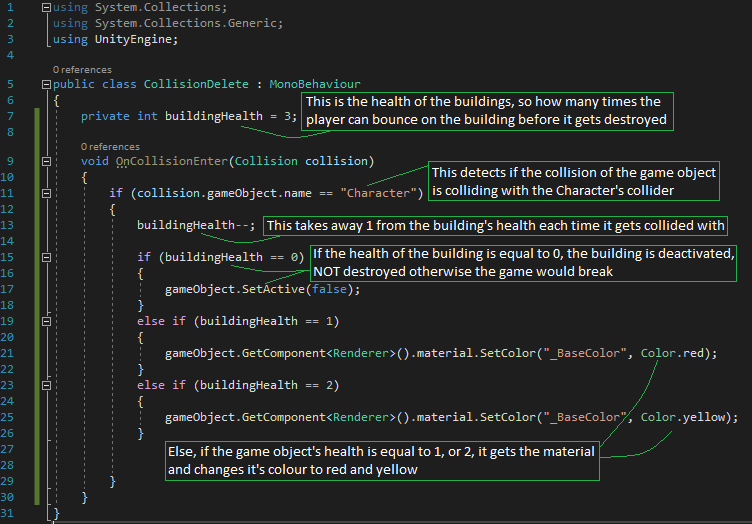The width and height of the screenshot is (752, 524).
Task: Collapse the buildingHealth == 1 else-if toggle
Action: (46, 321)
